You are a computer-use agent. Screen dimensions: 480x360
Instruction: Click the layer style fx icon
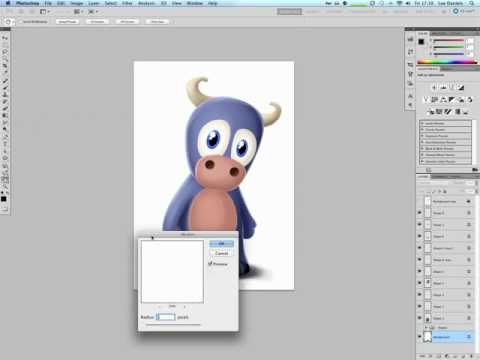[430, 356]
